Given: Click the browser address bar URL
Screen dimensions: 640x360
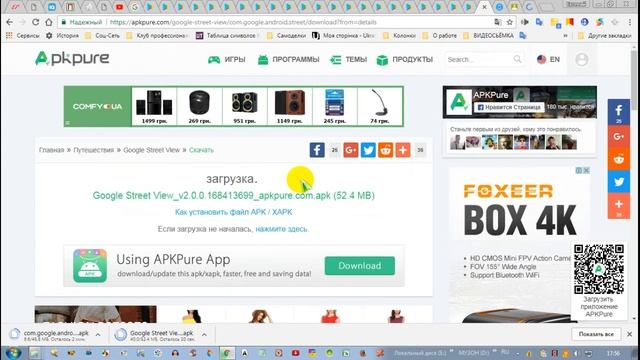Looking at the screenshot, I should pos(243,22).
